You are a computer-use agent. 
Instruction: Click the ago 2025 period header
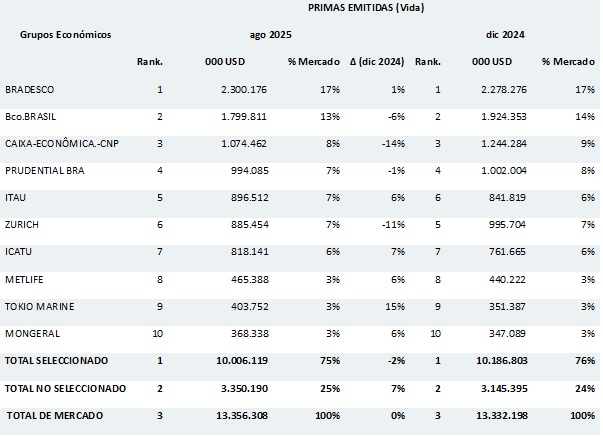(271, 34)
